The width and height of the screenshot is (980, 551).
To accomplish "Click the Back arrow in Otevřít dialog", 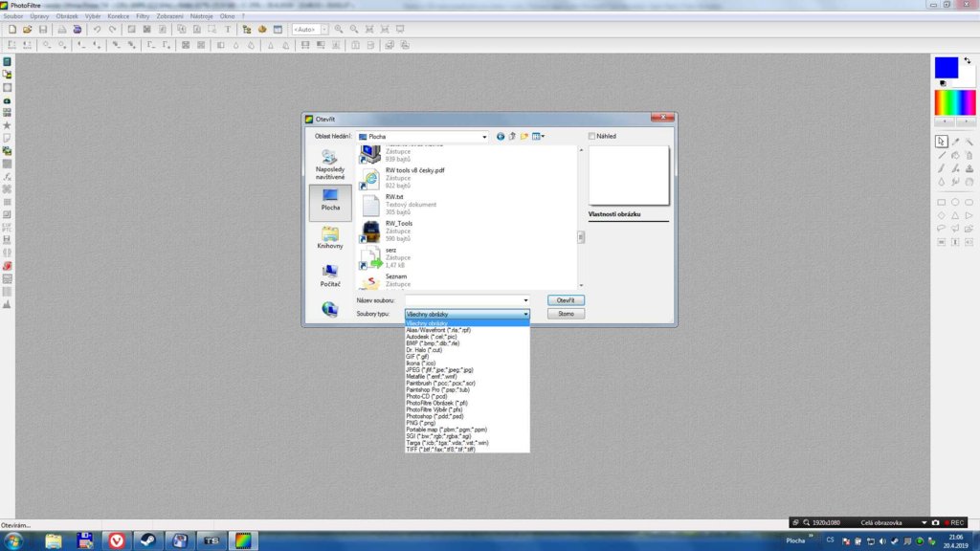I will tap(501, 136).
